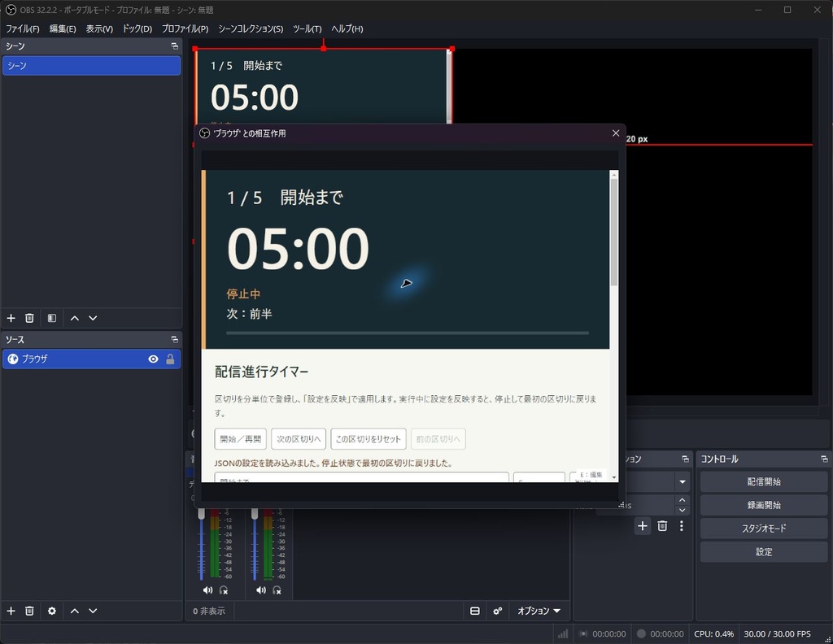Move the source up in the Sources list
The height and width of the screenshot is (644, 833).
click(x=75, y=611)
